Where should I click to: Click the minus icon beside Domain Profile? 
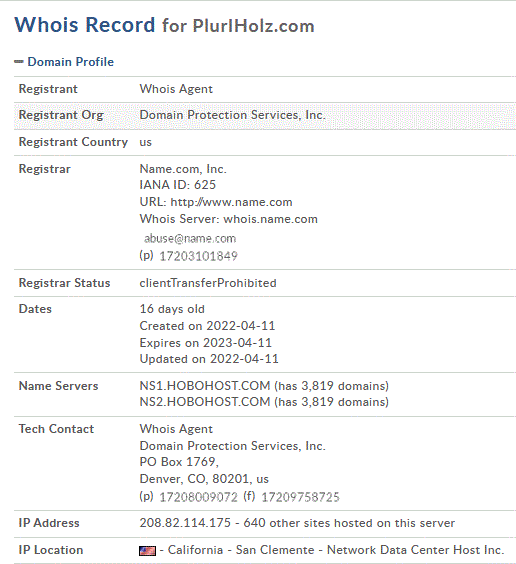tap(19, 62)
